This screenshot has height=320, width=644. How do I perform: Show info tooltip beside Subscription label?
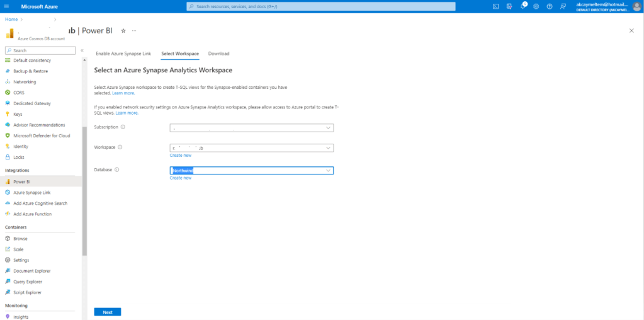pyautogui.click(x=123, y=127)
